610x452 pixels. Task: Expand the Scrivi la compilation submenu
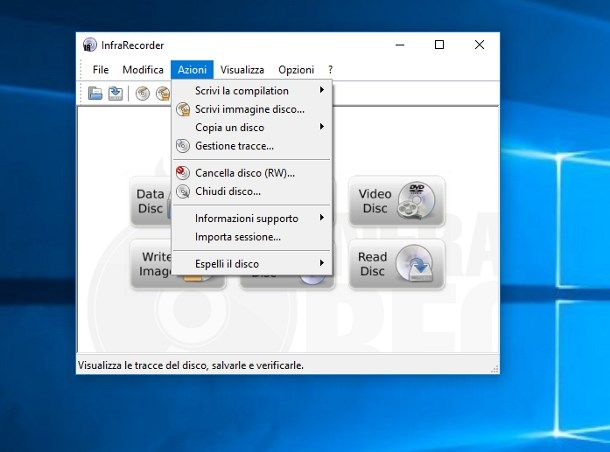(252, 91)
